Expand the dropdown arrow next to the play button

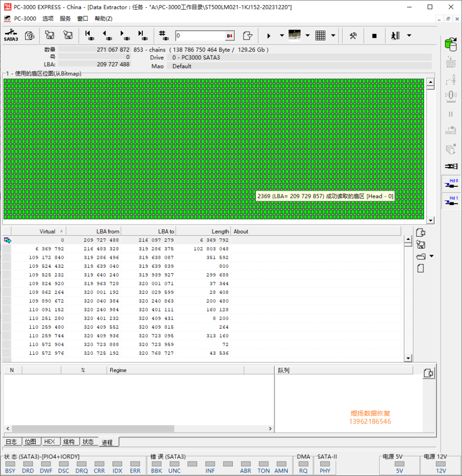coord(282,35)
